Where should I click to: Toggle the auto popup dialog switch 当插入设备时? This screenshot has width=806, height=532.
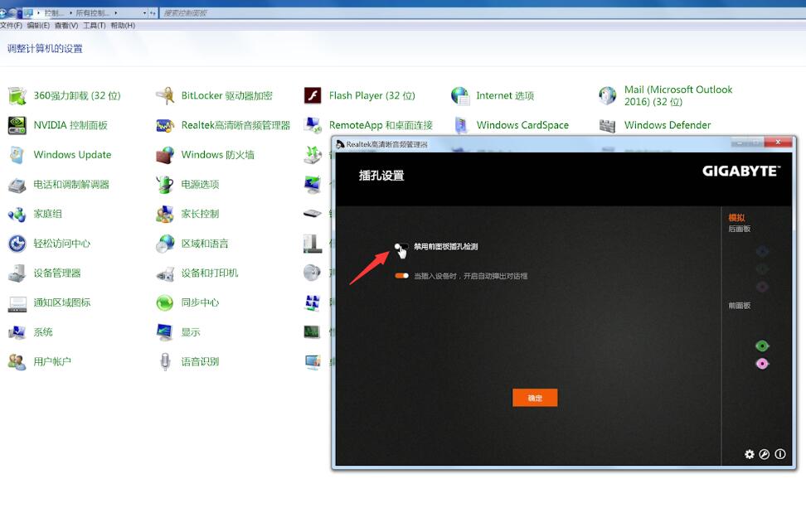(401, 276)
